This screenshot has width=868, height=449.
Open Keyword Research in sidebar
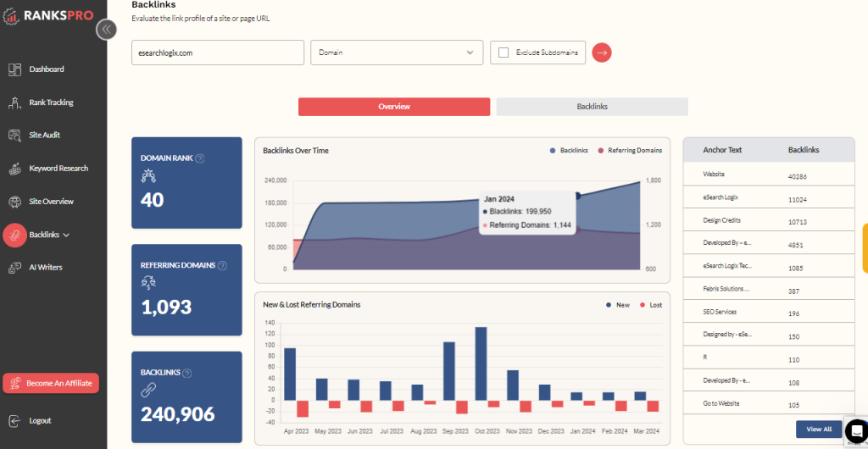(x=58, y=169)
